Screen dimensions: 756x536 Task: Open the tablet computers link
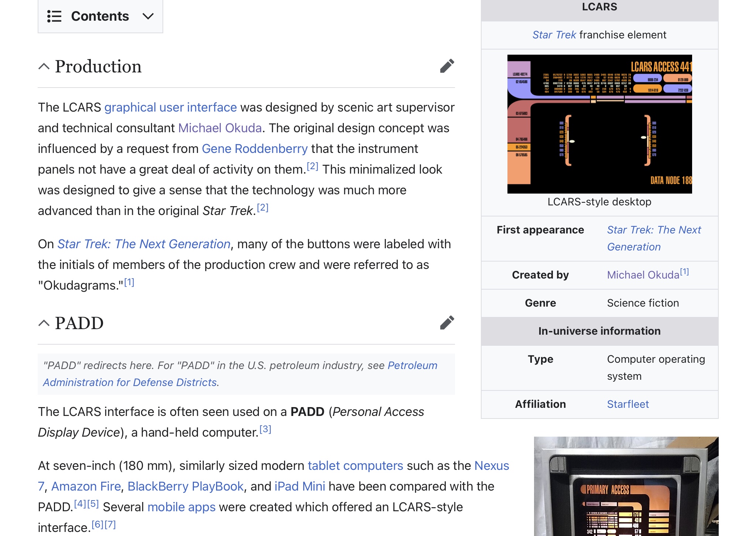point(355,465)
